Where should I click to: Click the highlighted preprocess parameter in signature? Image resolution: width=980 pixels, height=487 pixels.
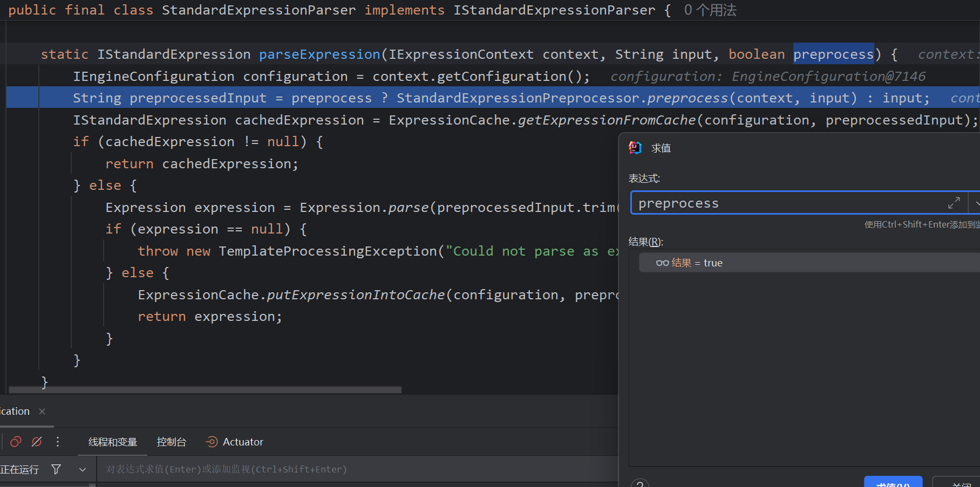pos(833,54)
